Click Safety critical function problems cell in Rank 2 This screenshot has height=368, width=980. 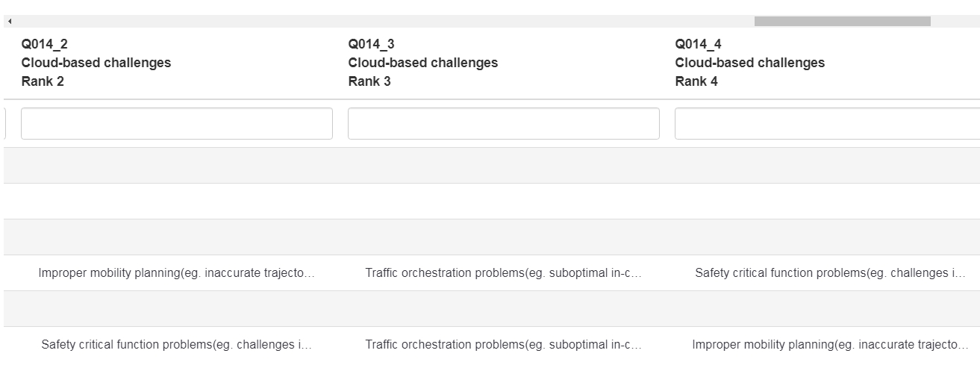(177, 345)
